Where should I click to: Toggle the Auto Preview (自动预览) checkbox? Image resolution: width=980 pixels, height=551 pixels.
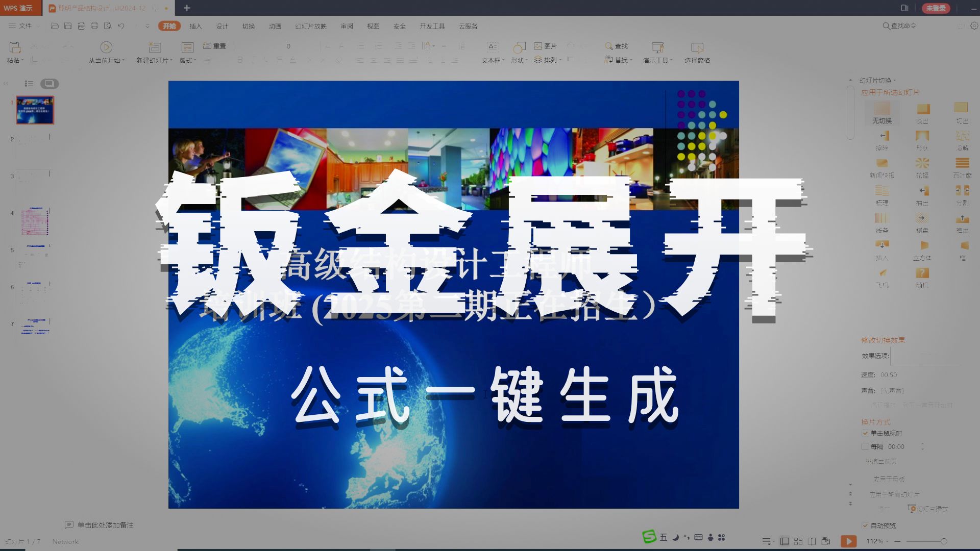coord(865,525)
